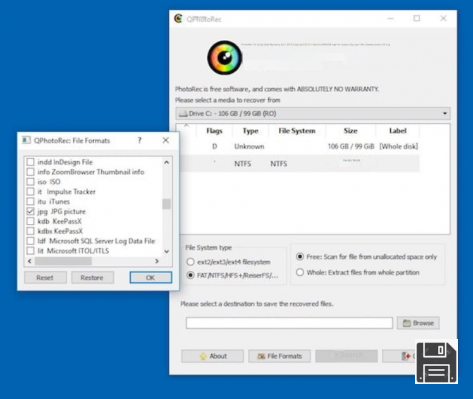The height and width of the screenshot is (399, 473).
Task: Click left arrow of horizontal scrollbar
Action: tap(30, 261)
